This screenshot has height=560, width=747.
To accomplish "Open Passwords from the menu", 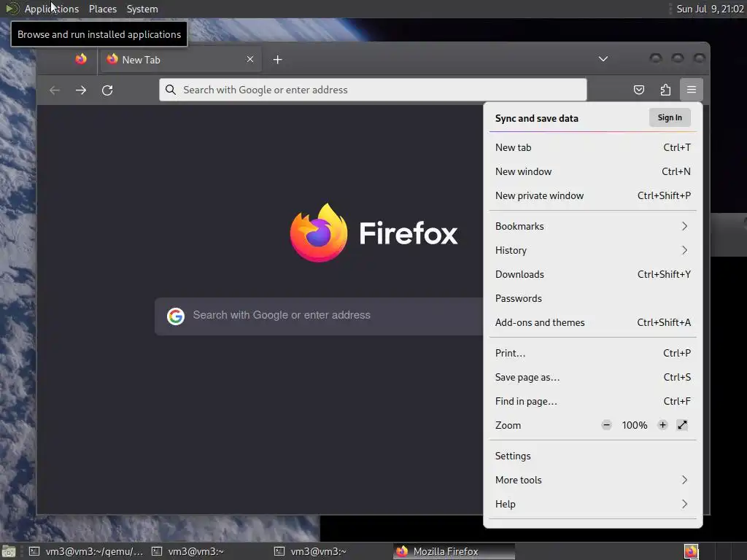I will 592,298.
